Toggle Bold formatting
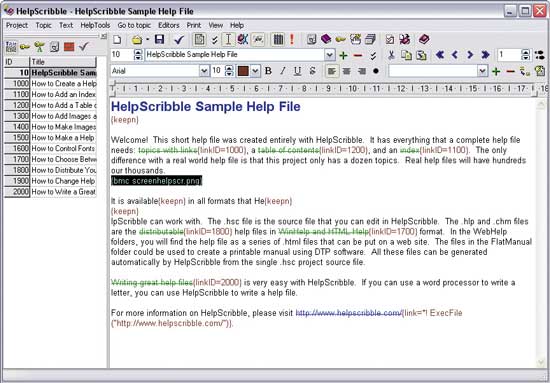Screen dimensions: 550x383 click(x=268, y=71)
